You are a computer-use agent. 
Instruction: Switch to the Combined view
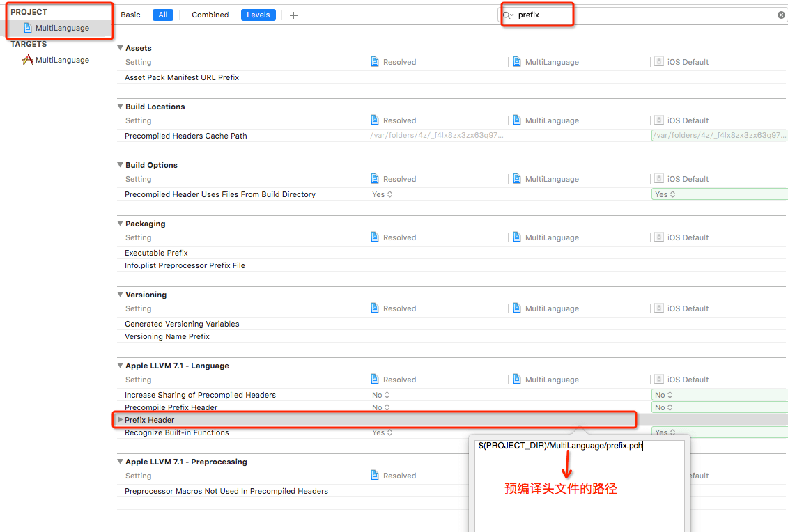pyautogui.click(x=210, y=15)
